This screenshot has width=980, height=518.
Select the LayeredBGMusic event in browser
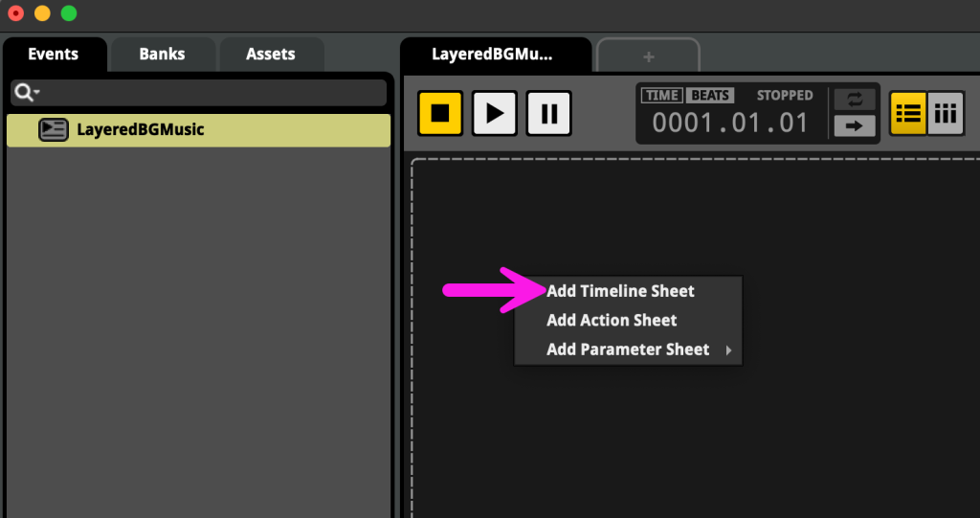tap(141, 129)
